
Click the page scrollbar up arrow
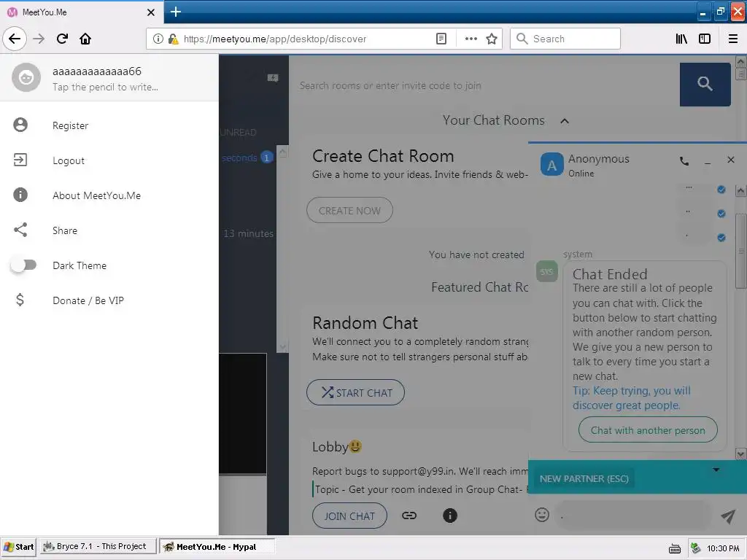click(741, 61)
